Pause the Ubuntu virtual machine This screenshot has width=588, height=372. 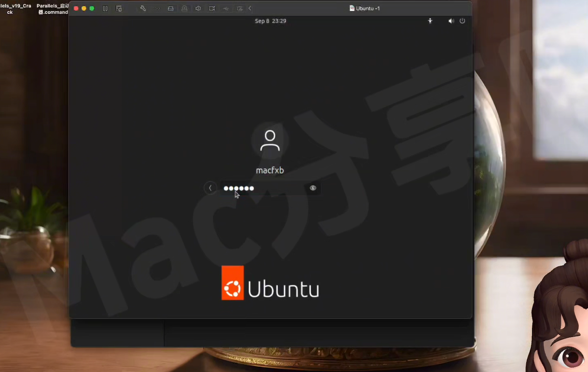point(105,9)
